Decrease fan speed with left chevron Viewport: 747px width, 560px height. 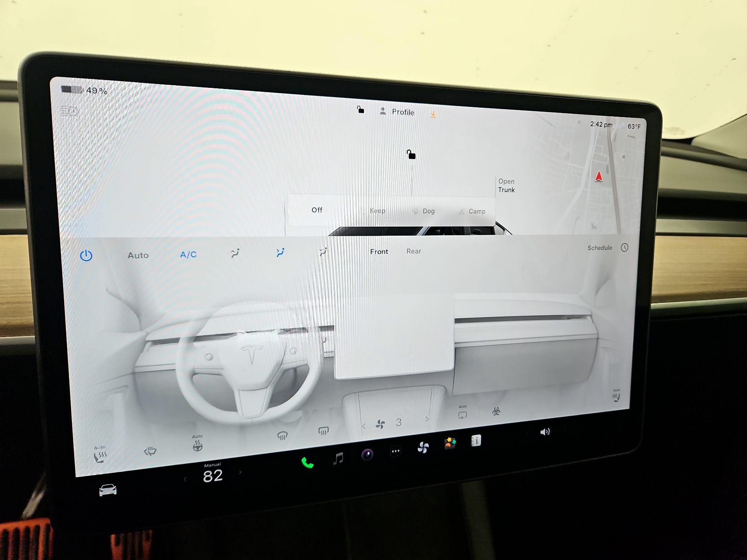pos(364,426)
